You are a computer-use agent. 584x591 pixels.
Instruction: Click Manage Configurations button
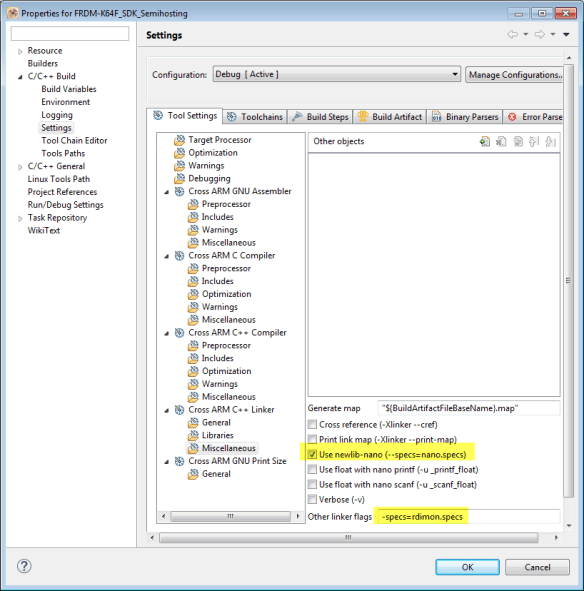[514, 75]
